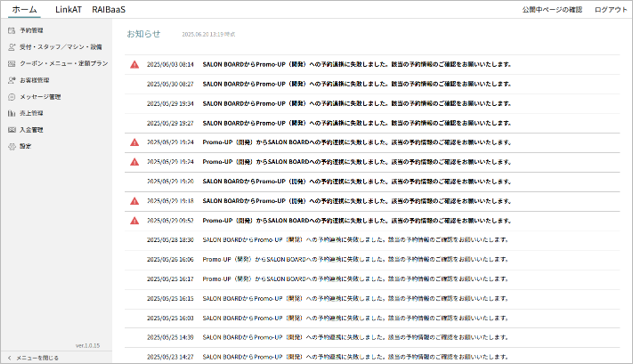633x364 pixels.
Task: Open 受付・スタッフ/マシン・設備 sidebar icon
Action: (12, 47)
